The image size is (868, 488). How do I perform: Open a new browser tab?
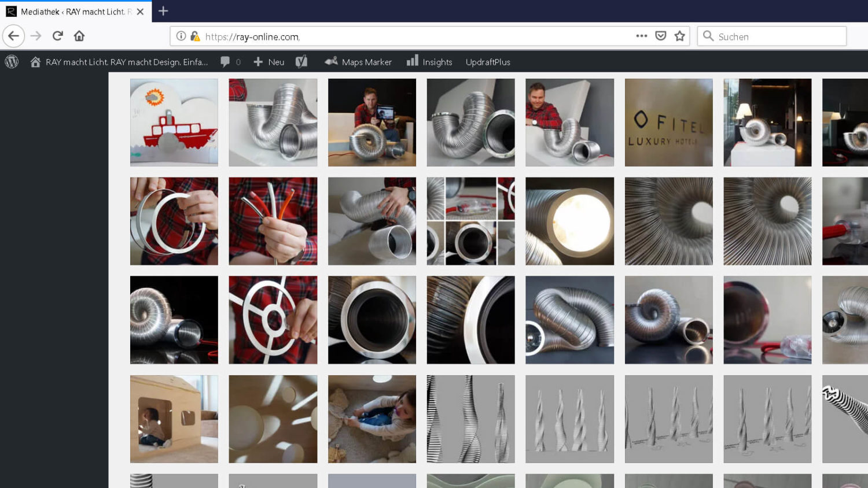163,11
